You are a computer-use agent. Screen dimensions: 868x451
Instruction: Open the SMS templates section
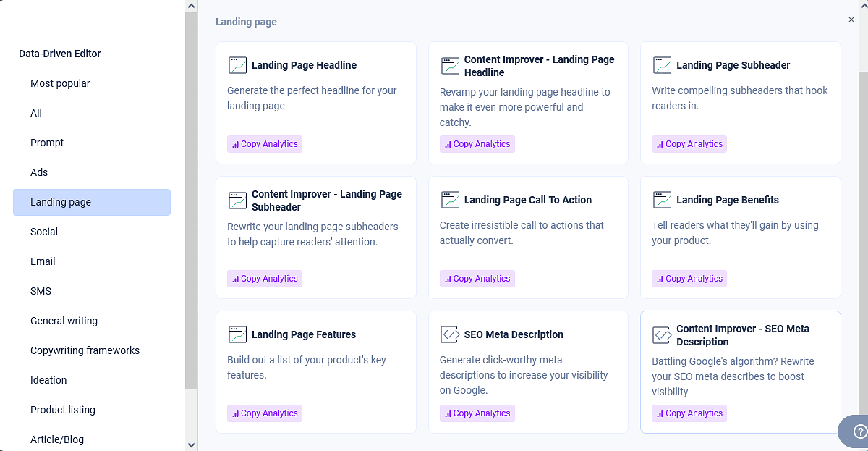pos(41,291)
